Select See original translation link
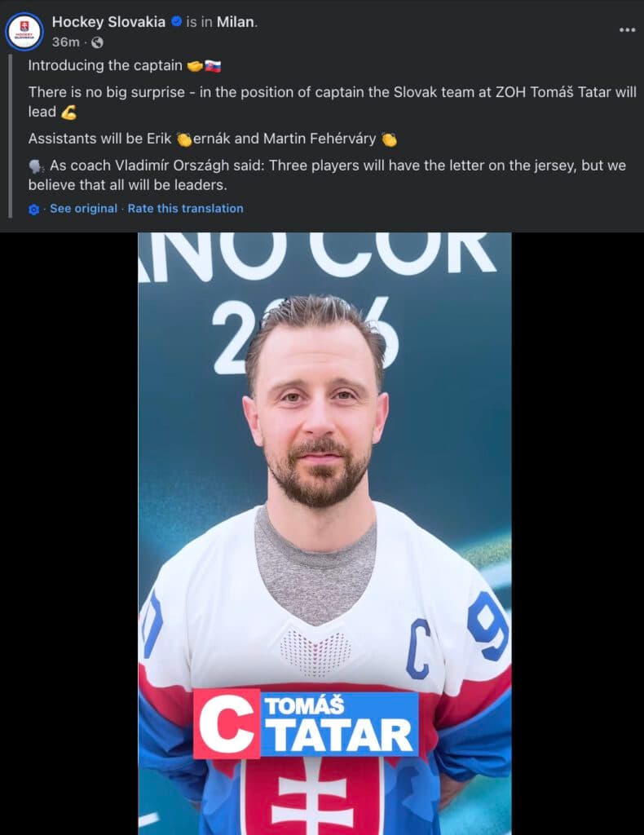Image resolution: width=644 pixels, height=835 pixels. tap(84, 208)
